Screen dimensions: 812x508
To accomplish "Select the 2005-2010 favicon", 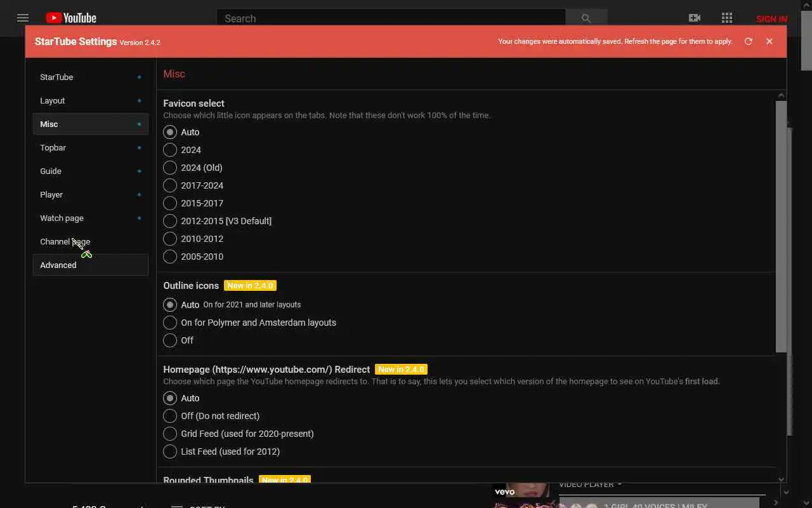I will 170,257.
